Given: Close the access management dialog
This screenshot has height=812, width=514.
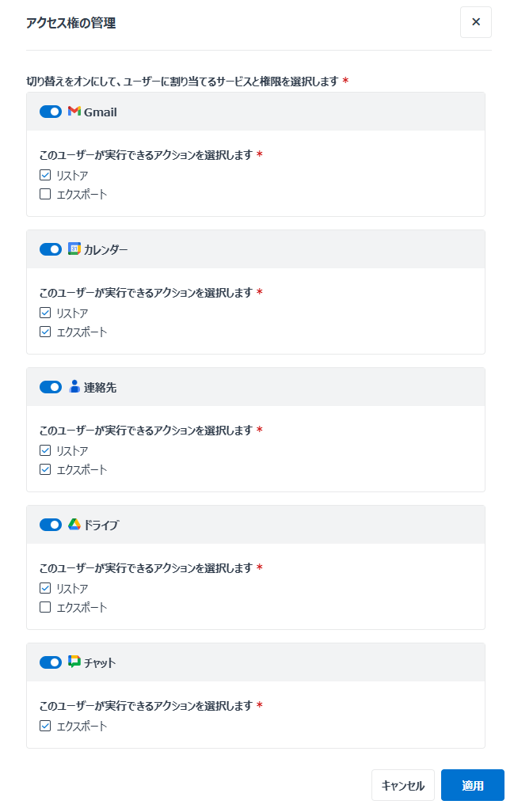Looking at the screenshot, I should coord(476,21).
